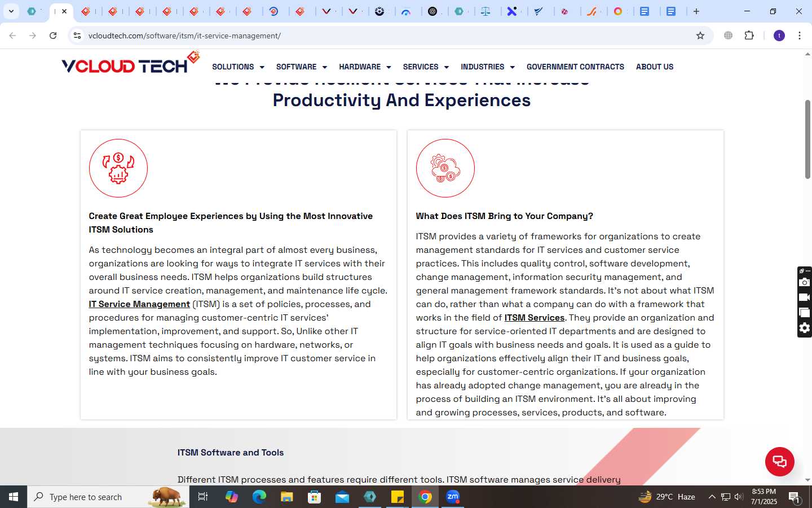Screen dimensions: 812x508
Task: Open Microsoft Edge from the taskbar
Action: (x=259, y=497)
